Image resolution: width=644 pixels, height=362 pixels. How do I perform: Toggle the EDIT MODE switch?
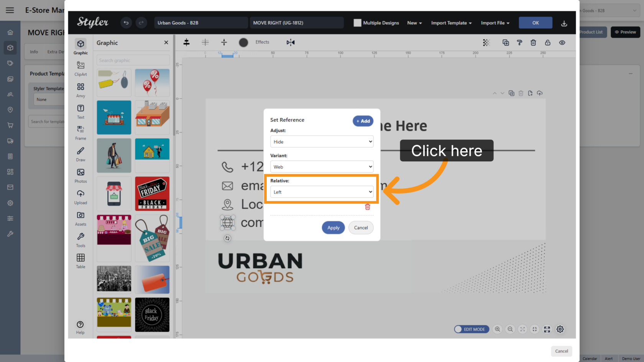tap(472, 329)
